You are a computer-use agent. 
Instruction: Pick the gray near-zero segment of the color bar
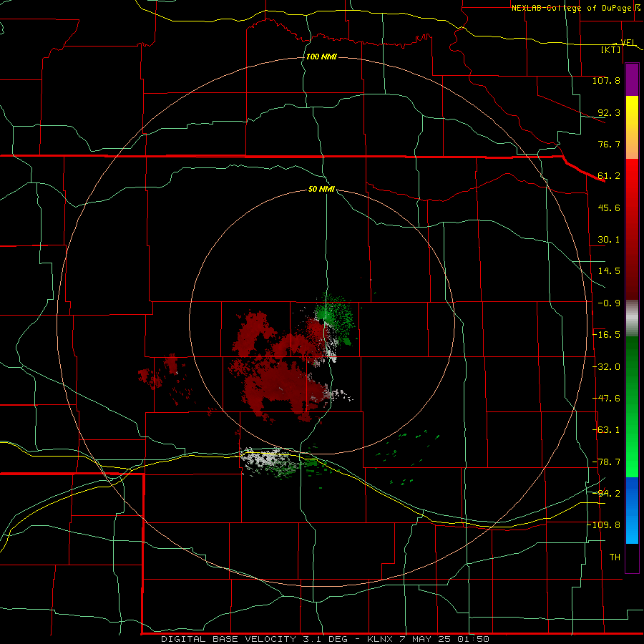point(632,318)
